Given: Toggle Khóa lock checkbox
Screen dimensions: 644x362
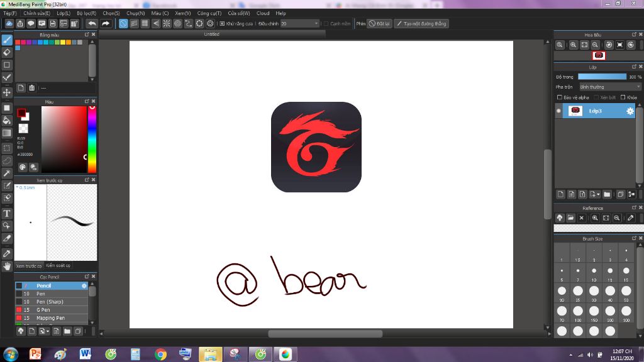Looking at the screenshot, I should (623, 97).
